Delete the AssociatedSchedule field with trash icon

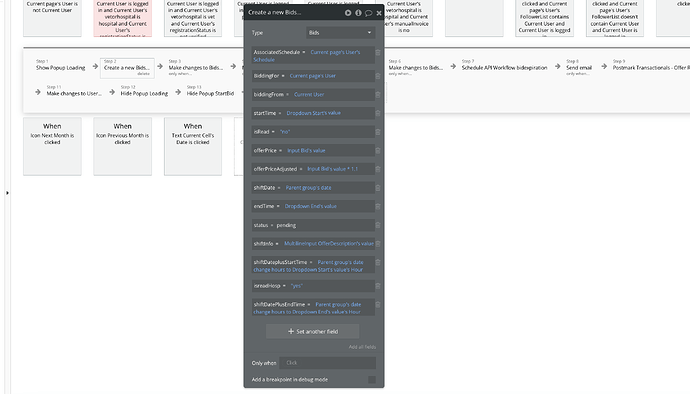378,52
